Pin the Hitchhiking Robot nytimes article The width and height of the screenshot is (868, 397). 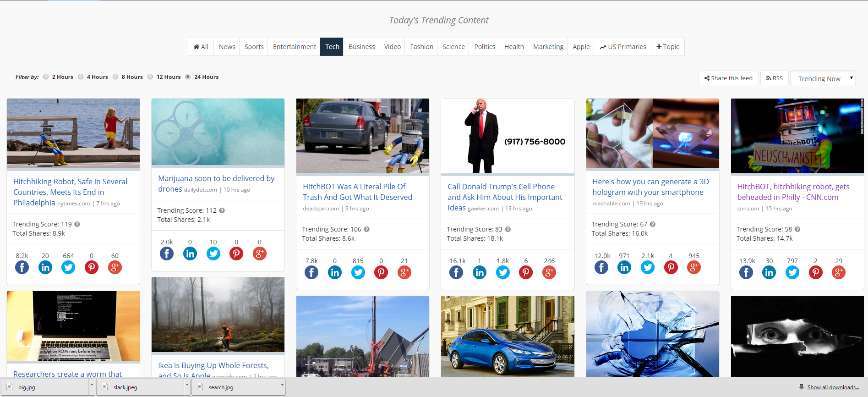pyautogui.click(x=92, y=267)
